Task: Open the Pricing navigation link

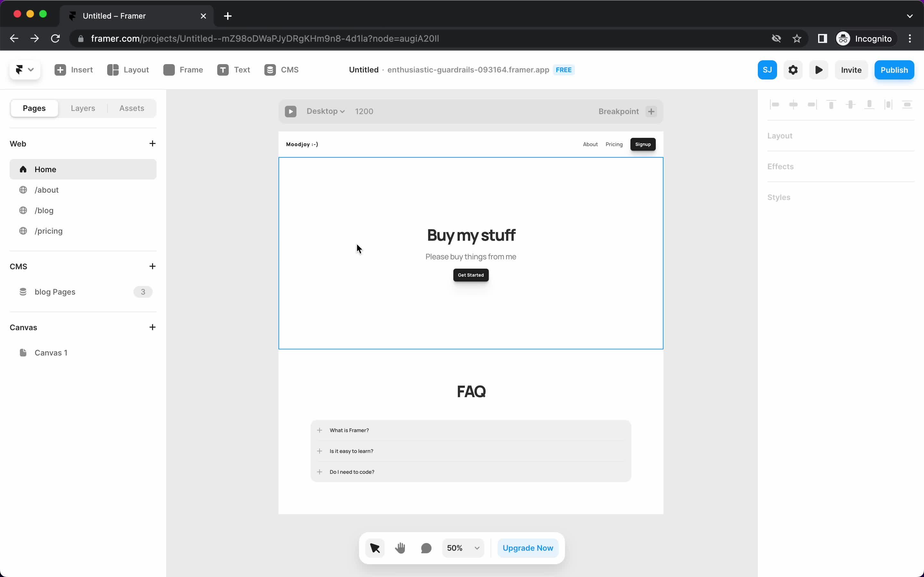Action: pyautogui.click(x=613, y=144)
